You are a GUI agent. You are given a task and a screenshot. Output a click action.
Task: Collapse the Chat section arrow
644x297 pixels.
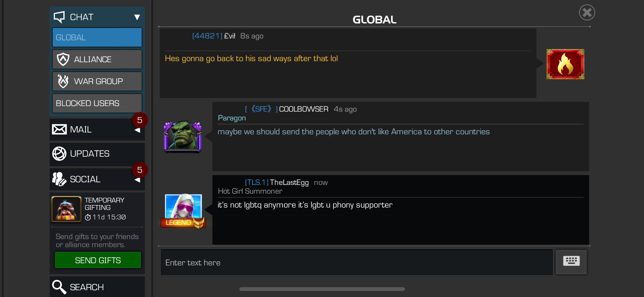(x=137, y=17)
